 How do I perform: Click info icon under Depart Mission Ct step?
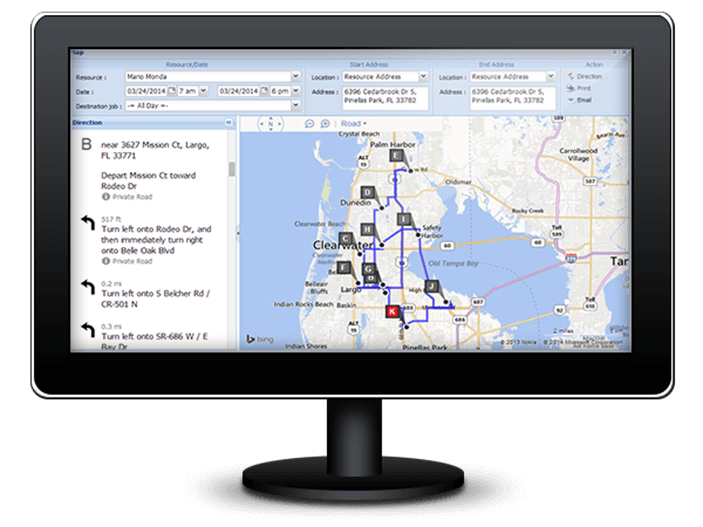106,196
